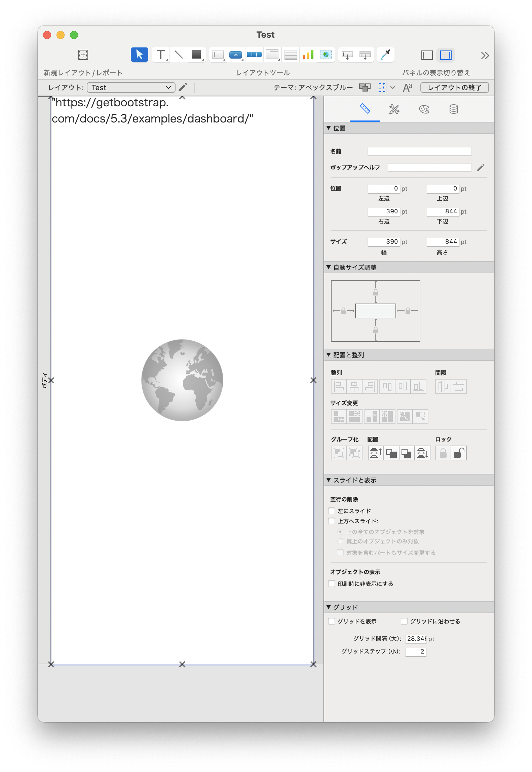The width and height of the screenshot is (532, 772).
Task: Collapse the 位置 section
Action: click(329, 128)
